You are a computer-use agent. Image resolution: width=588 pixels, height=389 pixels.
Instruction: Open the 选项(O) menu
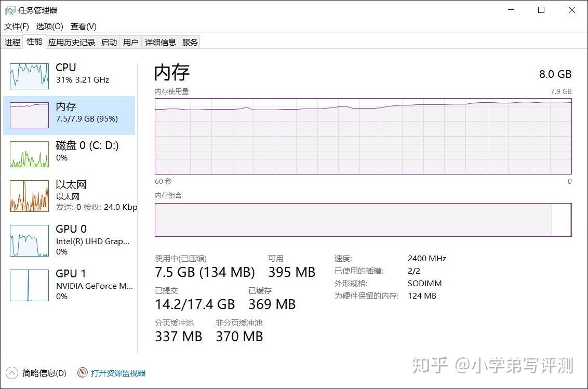tap(49, 26)
